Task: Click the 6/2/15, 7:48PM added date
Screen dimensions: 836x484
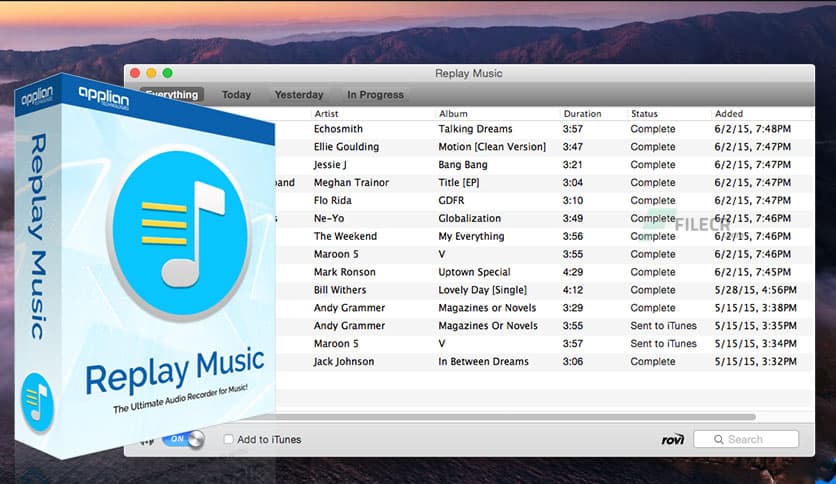Action: click(753, 129)
